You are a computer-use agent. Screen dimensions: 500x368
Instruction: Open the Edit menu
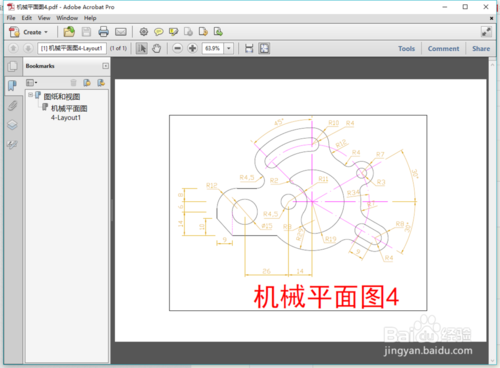pyautogui.click(x=27, y=18)
